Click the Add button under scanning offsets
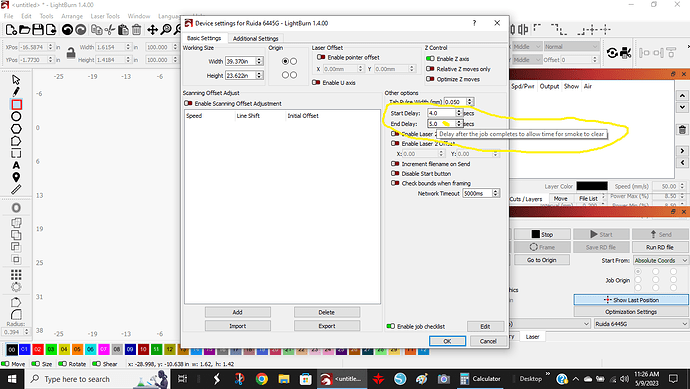Screen dimensions: 690x389 coord(238,312)
